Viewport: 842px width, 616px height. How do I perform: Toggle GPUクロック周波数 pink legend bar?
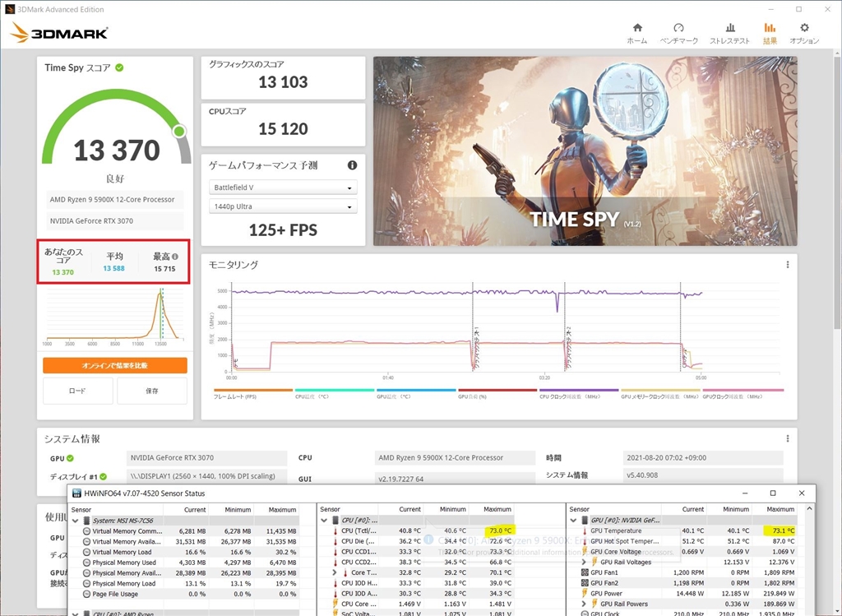[743, 391]
